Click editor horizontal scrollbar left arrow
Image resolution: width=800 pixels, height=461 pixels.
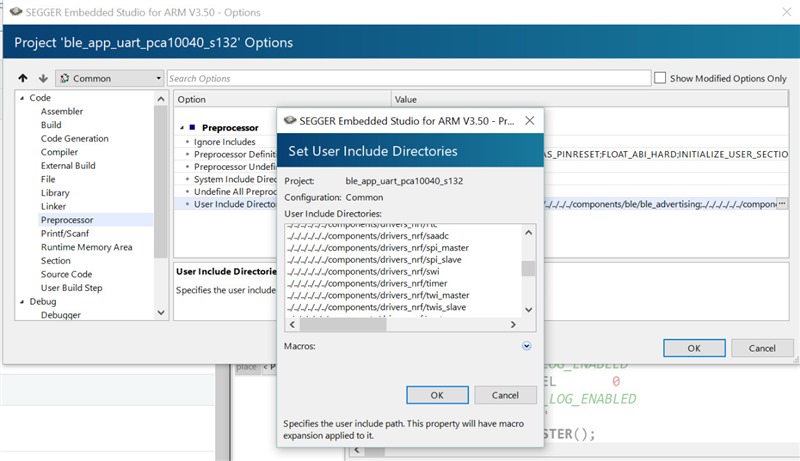pos(357,450)
